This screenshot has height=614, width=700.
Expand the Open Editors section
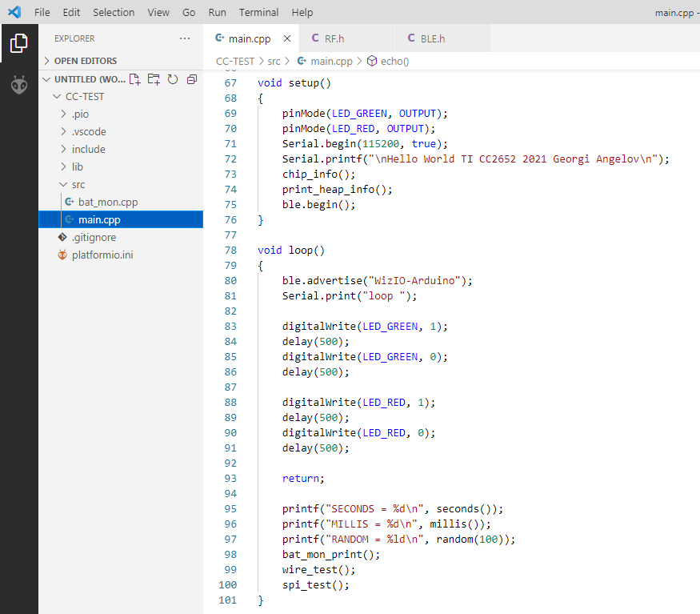point(121,60)
